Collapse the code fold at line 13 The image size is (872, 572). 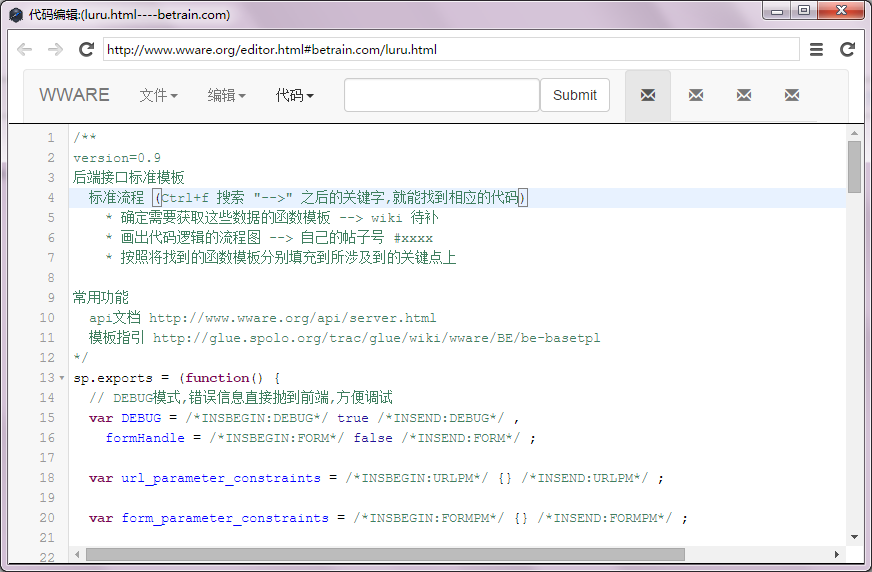coord(62,378)
